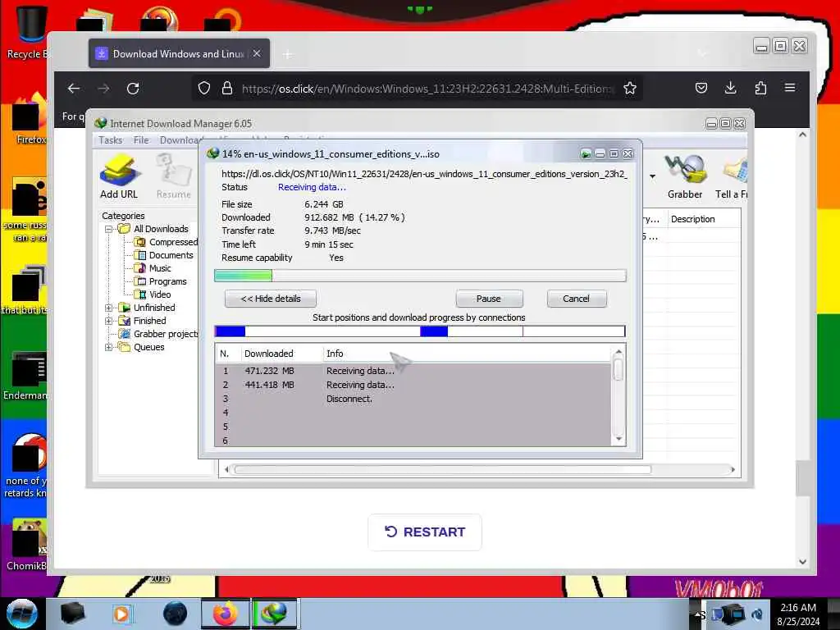Screen dimensions: 840x630
Task: Open tracking protection shield icon in address bar
Action: pyautogui.click(x=204, y=88)
